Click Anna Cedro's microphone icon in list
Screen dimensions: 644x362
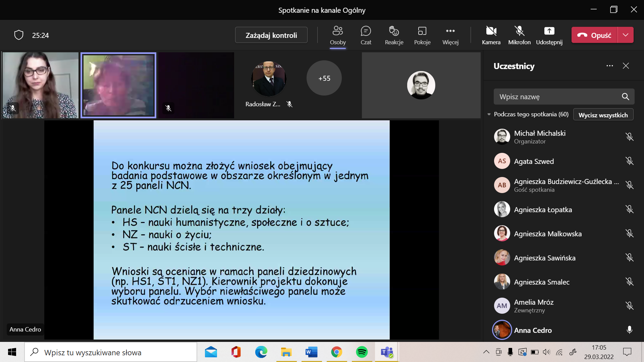(x=629, y=330)
